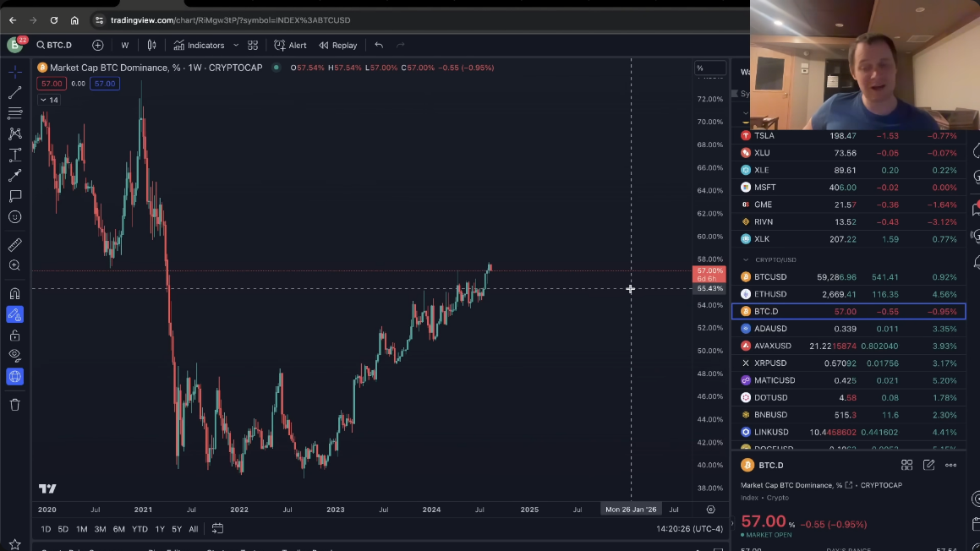Select the ruler measure tool
The height and width of the screenshot is (551, 980).
15,244
